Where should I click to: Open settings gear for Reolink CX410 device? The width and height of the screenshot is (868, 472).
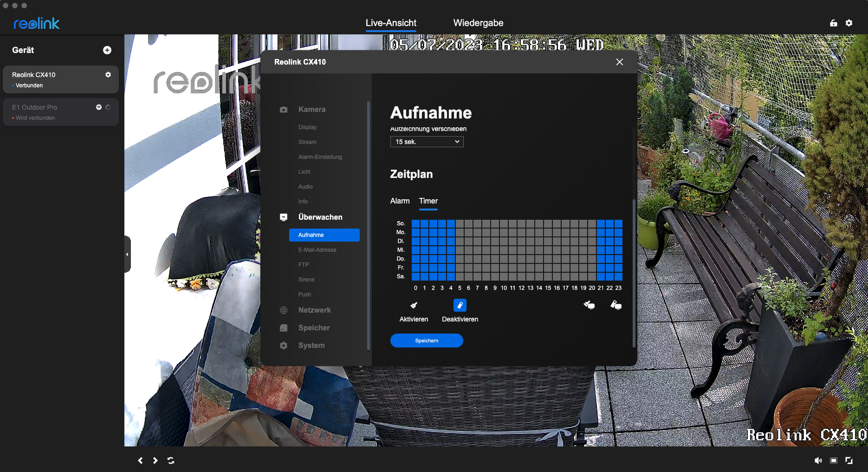click(x=108, y=75)
